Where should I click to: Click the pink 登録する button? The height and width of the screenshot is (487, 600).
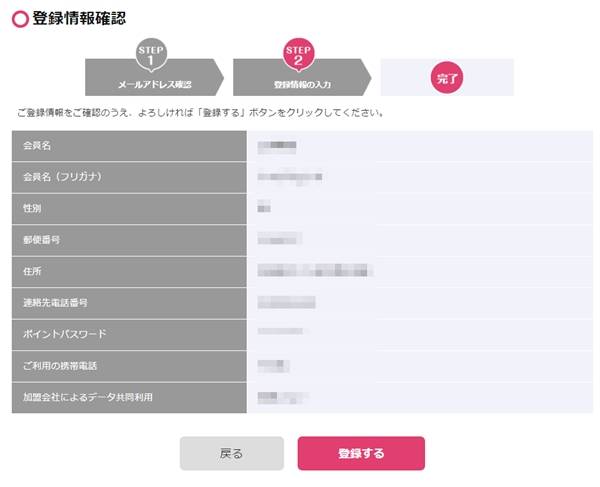(x=361, y=453)
